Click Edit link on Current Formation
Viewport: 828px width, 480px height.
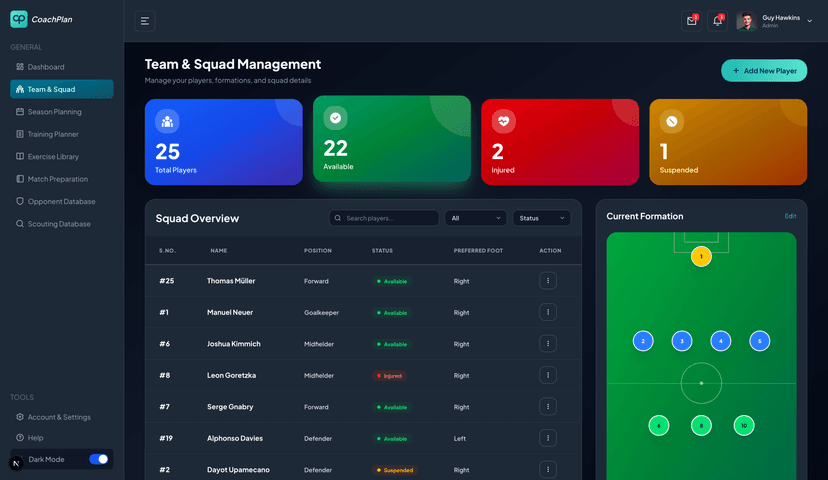[x=790, y=216]
